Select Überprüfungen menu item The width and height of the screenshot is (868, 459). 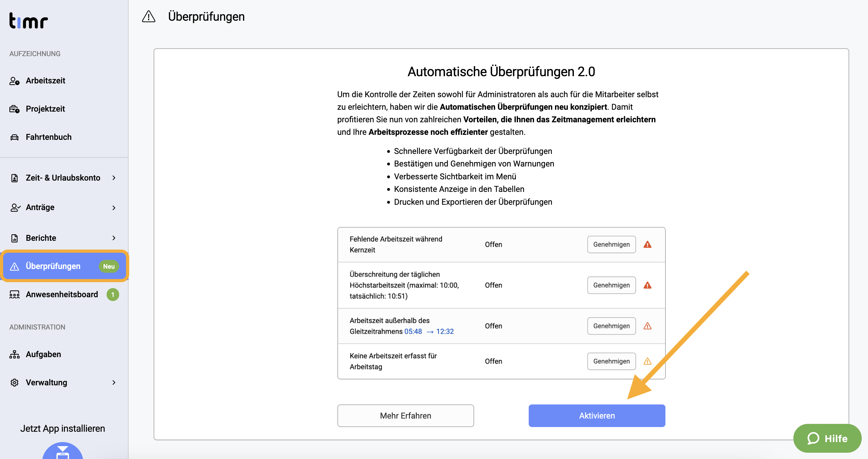pos(64,266)
